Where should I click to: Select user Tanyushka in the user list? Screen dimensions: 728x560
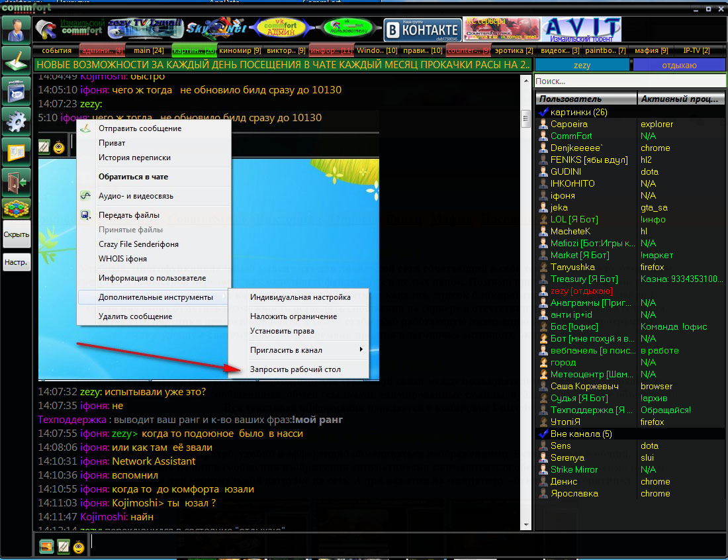(572, 267)
